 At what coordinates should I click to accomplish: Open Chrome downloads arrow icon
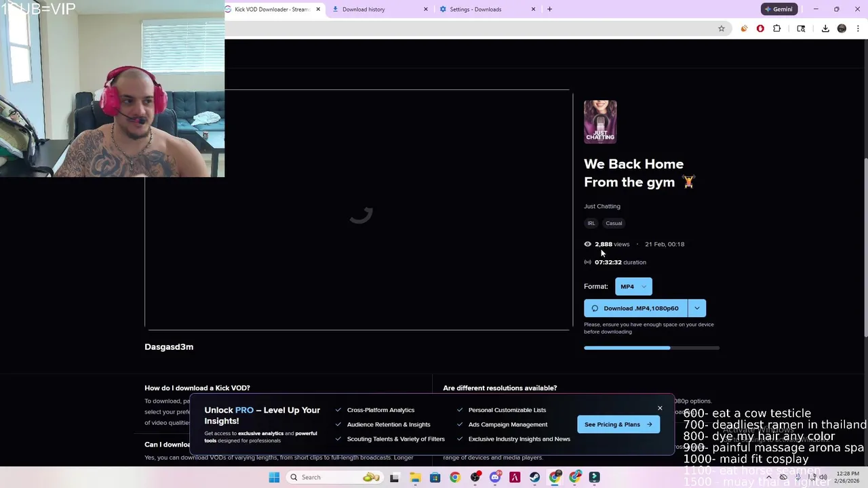click(825, 28)
